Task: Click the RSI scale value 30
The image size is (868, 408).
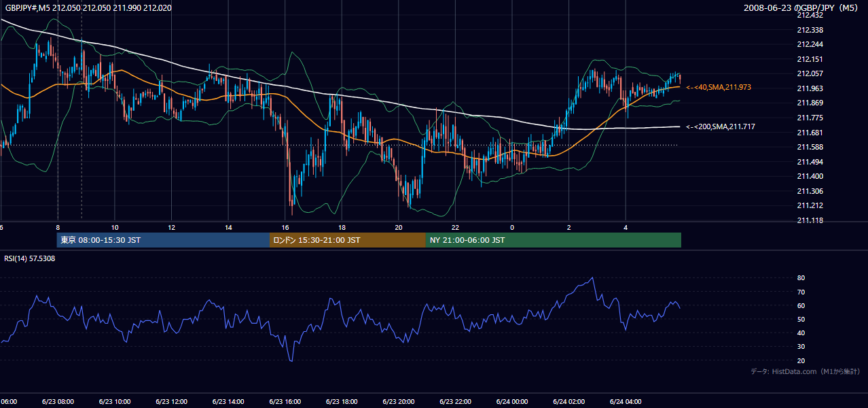Action: pos(801,347)
